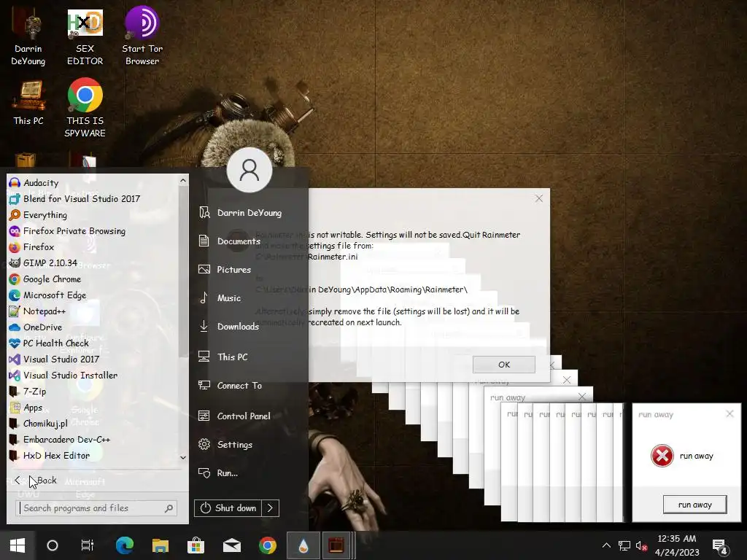Launch GIMP 2.10.34
Image resolution: width=747 pixels, height=560 pixels.
pos(93,262)
